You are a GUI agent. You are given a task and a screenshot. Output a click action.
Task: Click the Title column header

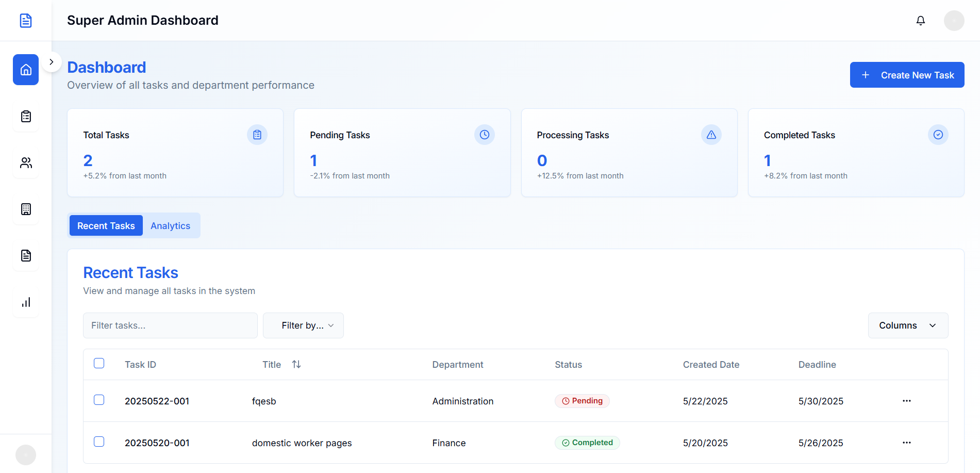tap(272, 365)
